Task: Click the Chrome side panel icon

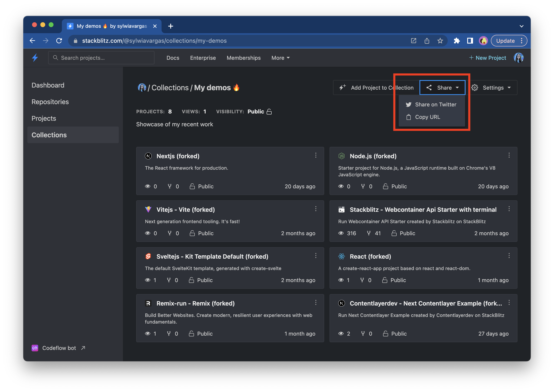Action: click(470, 41)
